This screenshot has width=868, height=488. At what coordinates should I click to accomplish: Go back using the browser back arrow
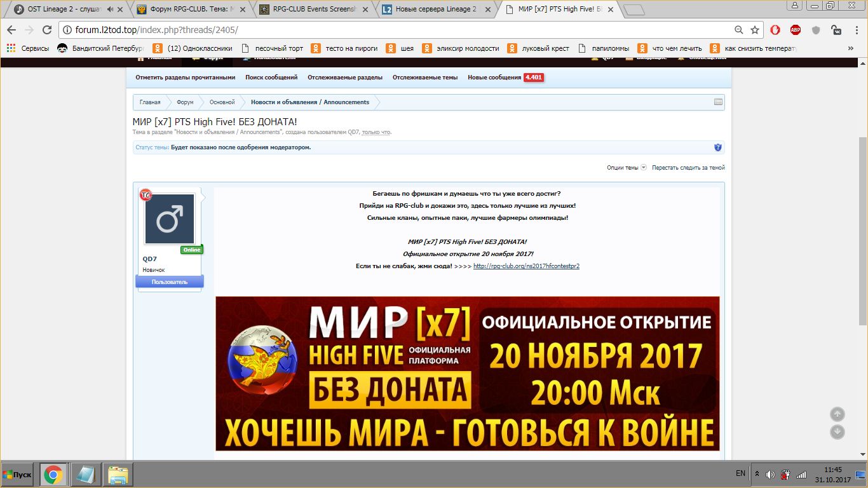coord(11,30)
